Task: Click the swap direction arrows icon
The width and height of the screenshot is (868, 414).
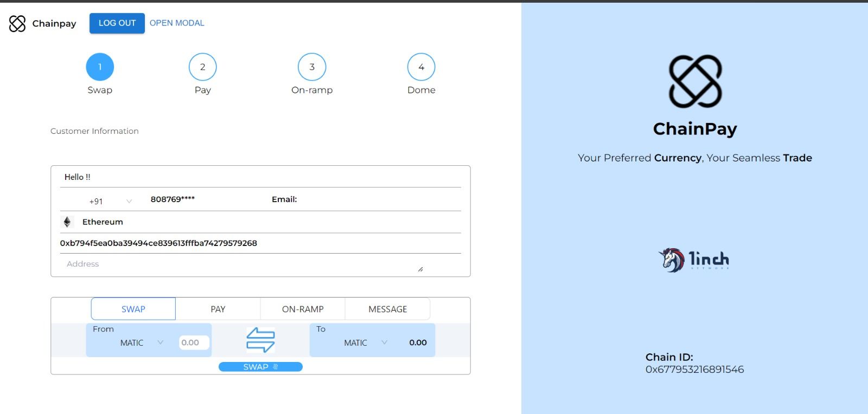Action: (x=260, y=340)
